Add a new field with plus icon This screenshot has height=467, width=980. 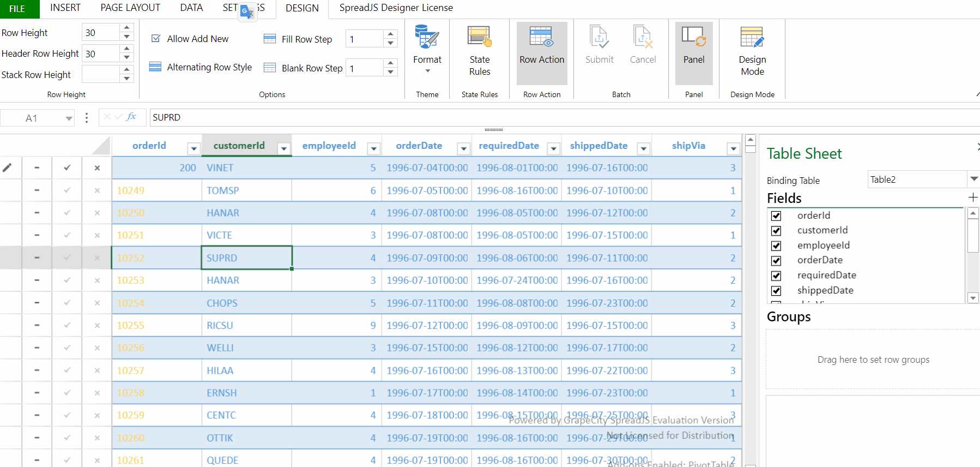click(x=972, y=197)
